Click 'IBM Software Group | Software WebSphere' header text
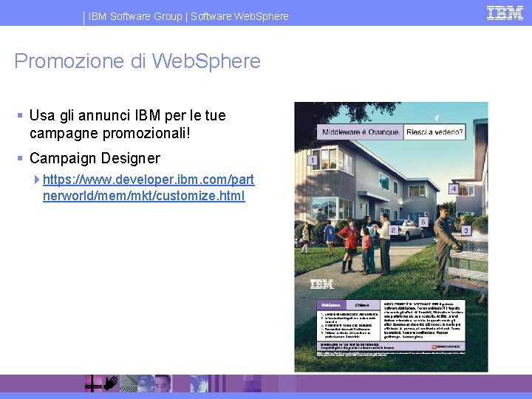 (x=188, y=16)
